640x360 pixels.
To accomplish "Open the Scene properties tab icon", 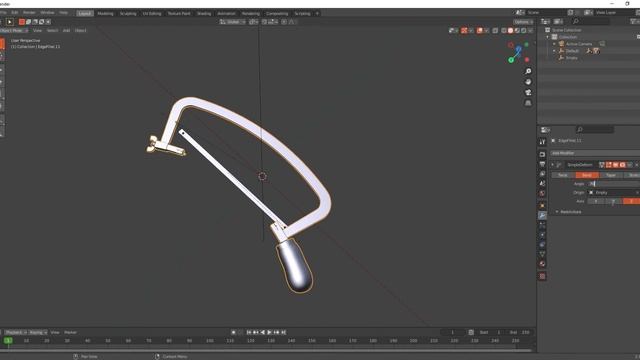I will tap(542, 184).
